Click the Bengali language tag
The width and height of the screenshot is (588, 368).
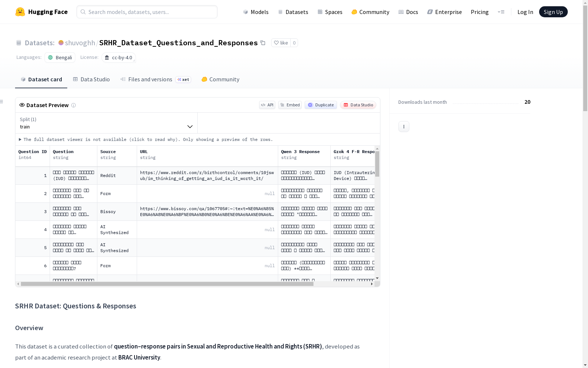pos(60,57)
